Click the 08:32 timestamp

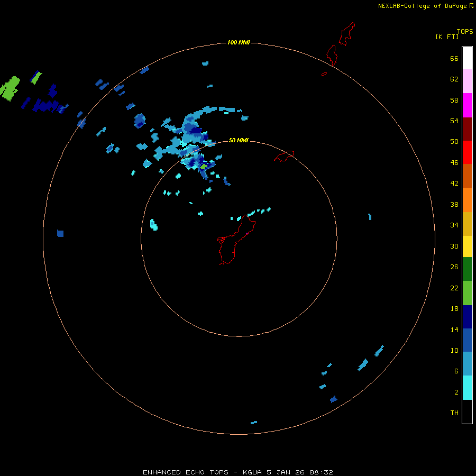(321, 472)
